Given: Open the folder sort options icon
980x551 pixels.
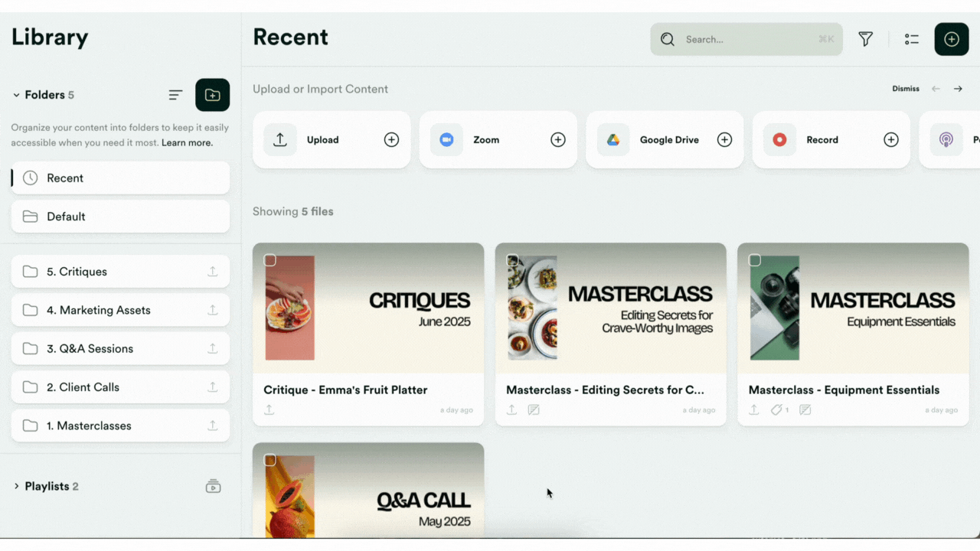Looking at the screenshot, I should (x=176, y=95).
